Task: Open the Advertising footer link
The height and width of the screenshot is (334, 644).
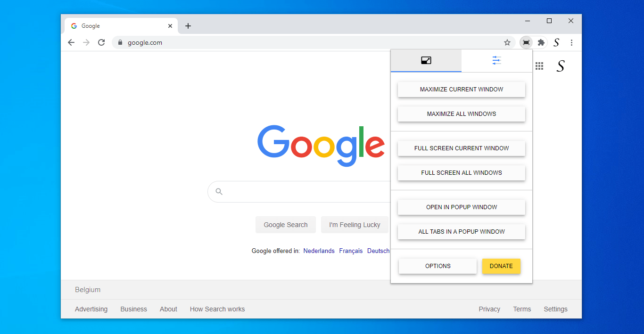Action: tap(91, 309)
